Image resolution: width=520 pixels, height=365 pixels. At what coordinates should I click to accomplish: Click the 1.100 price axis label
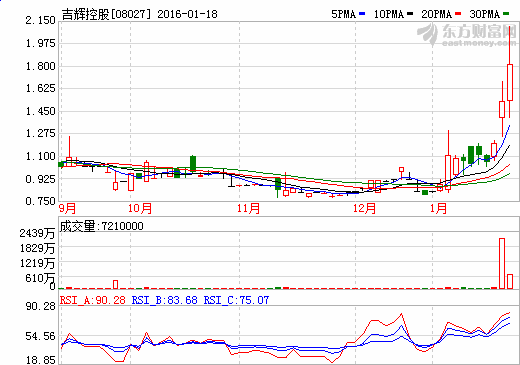pyautogui.click(x=40, y=156)
